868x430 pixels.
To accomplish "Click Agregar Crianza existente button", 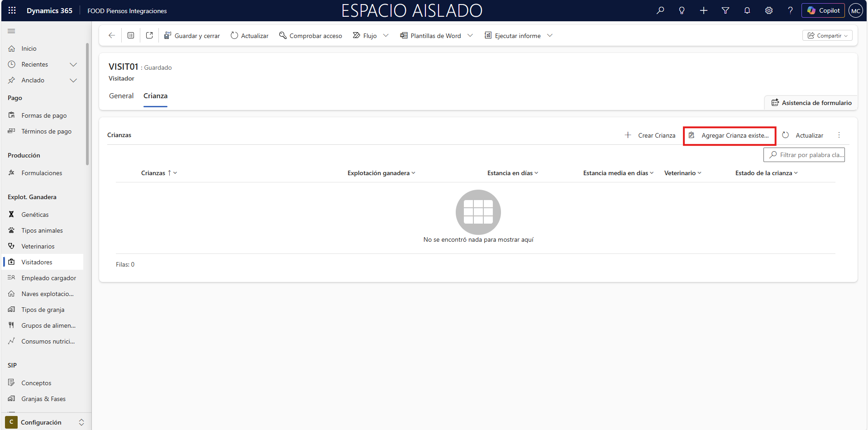I will [730, 135].
